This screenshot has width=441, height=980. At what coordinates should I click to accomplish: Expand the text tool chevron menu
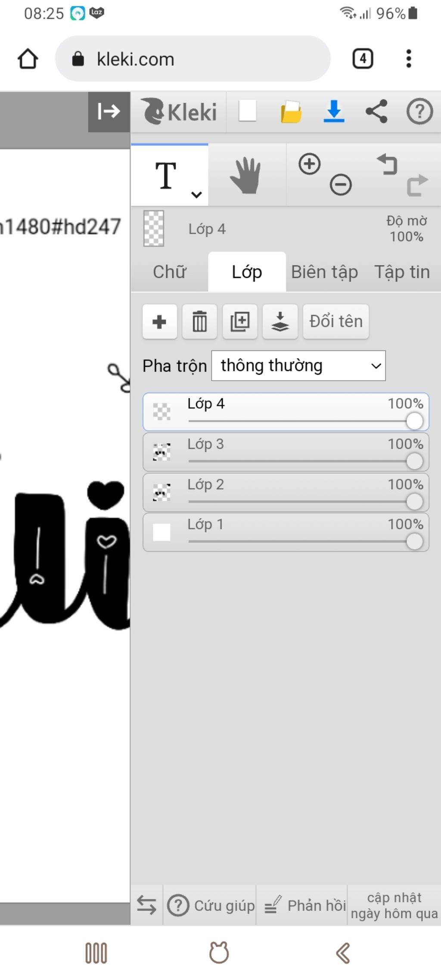196,195
